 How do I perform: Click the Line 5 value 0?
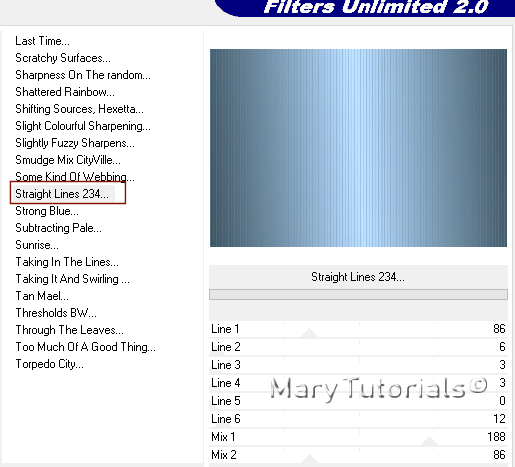[502, 401]
